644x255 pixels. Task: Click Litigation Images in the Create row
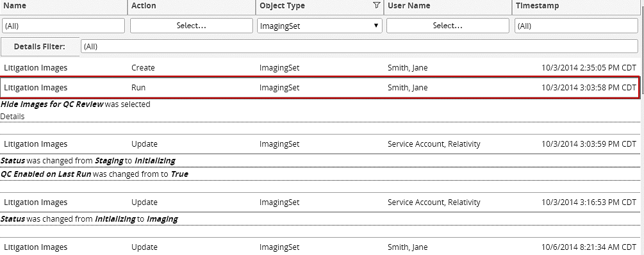(x=35, y=68)
